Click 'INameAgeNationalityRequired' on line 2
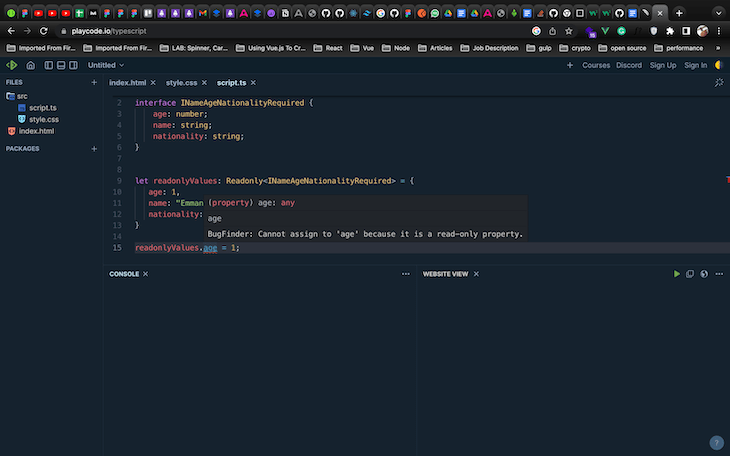 (x=242, y=102)
